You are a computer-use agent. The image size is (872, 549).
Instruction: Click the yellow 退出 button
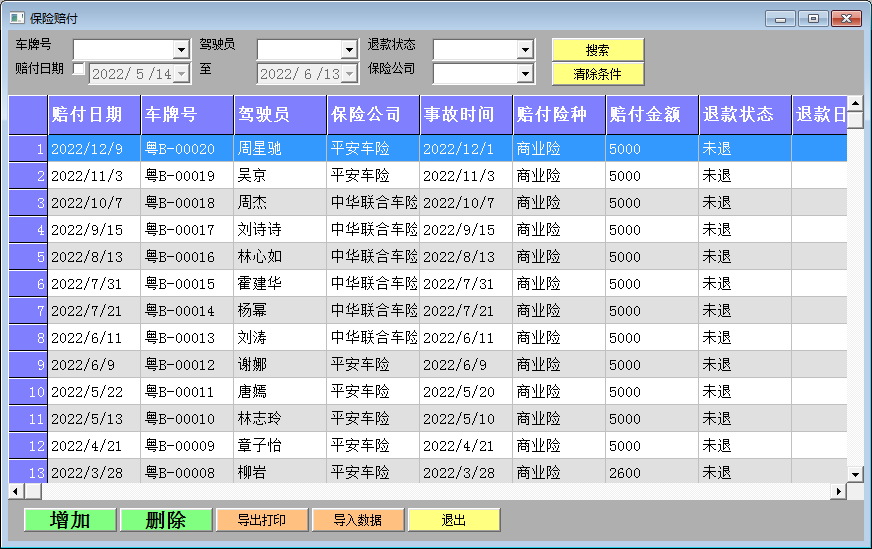coord(454,520)
